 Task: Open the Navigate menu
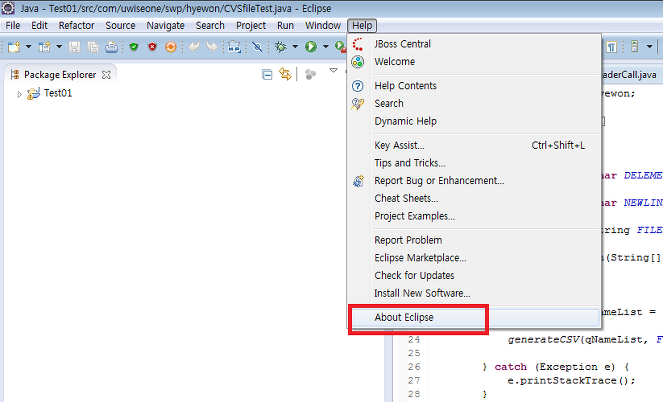coord(165,25)
